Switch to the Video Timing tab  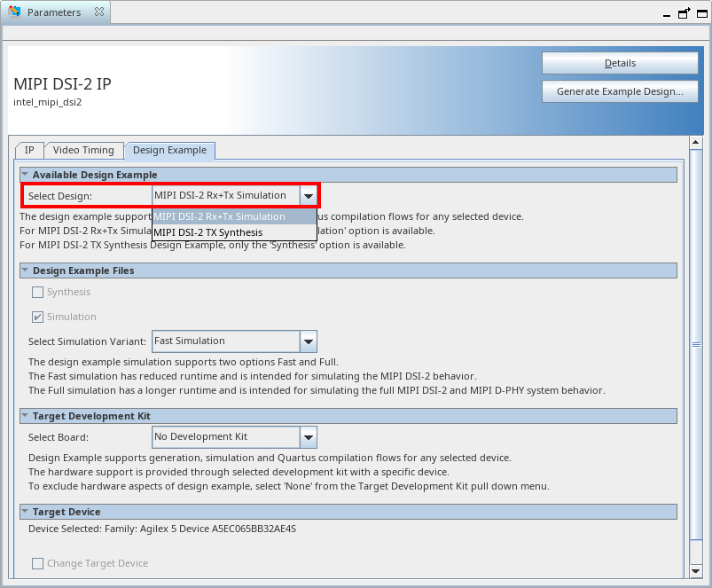pos(83,150)
